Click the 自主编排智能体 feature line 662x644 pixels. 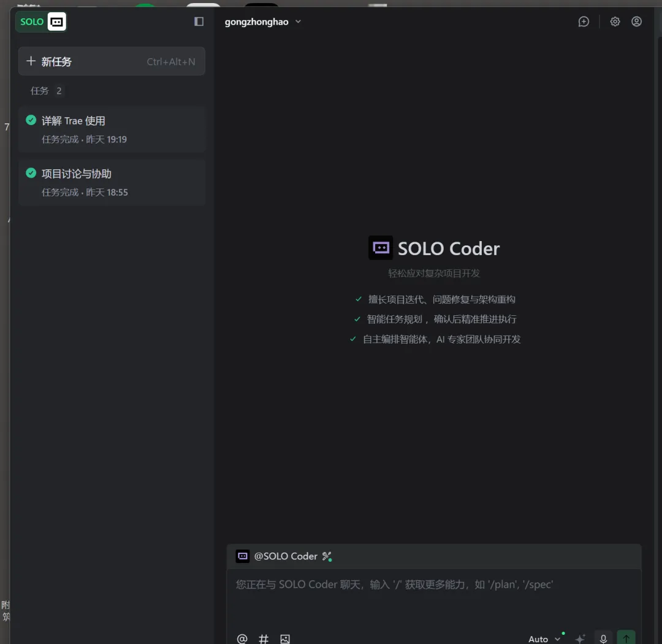tap(435, 339)
